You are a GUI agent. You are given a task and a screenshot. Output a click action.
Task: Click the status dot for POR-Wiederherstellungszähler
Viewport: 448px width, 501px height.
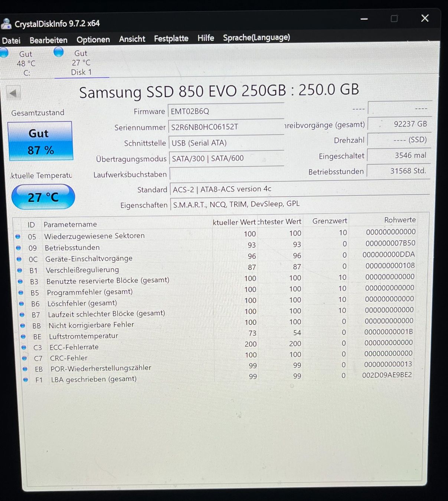coord(25,369)
